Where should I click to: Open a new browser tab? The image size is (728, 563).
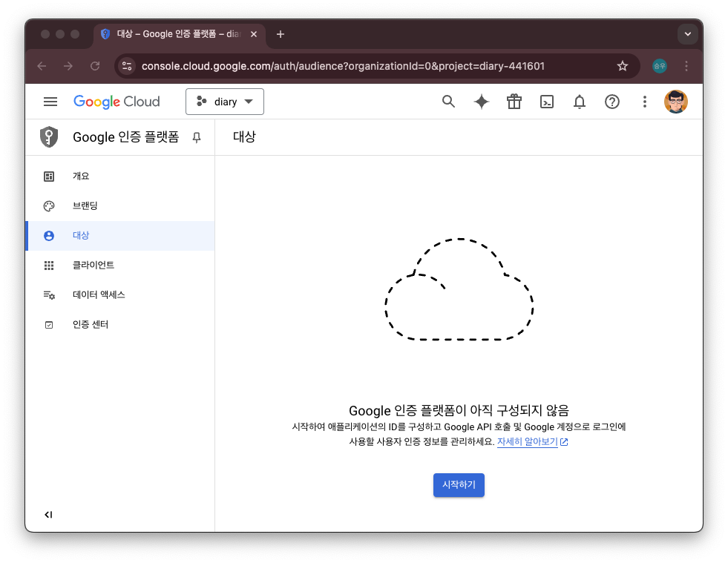pos(280,34)
